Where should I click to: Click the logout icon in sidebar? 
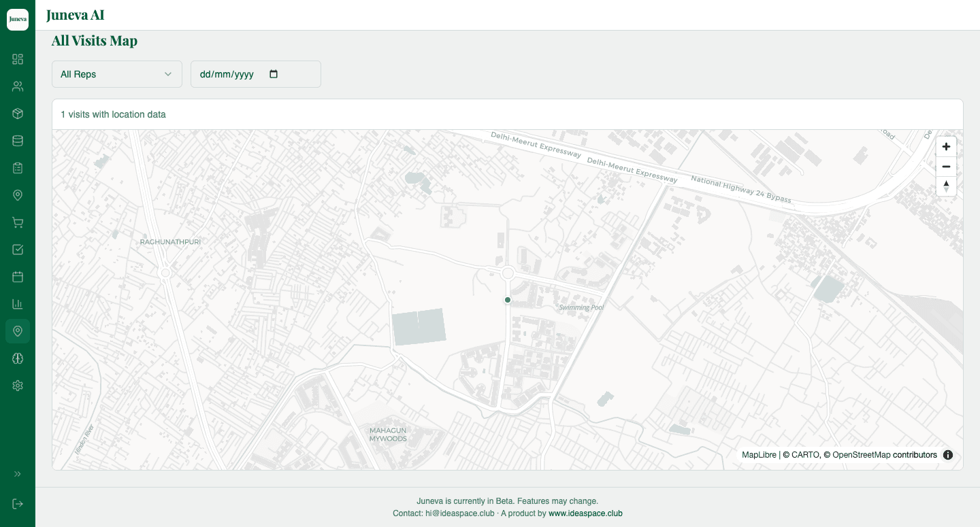click(x=18, y=504)
